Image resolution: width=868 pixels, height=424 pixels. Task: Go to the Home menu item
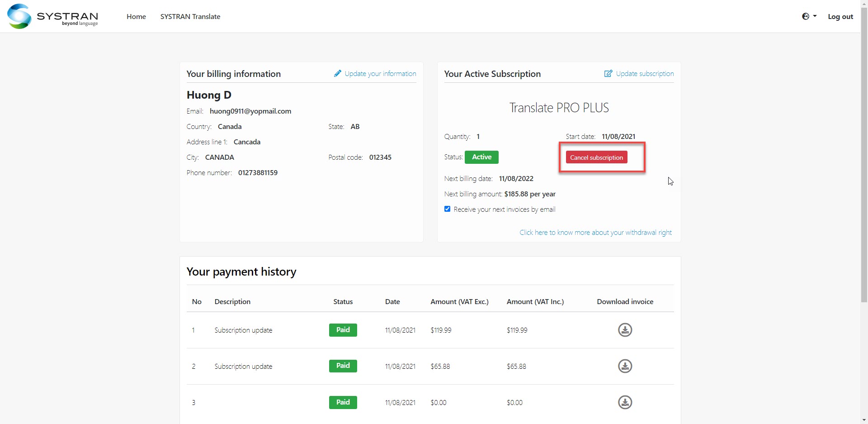pyautogui.click(x=136, y=17)
